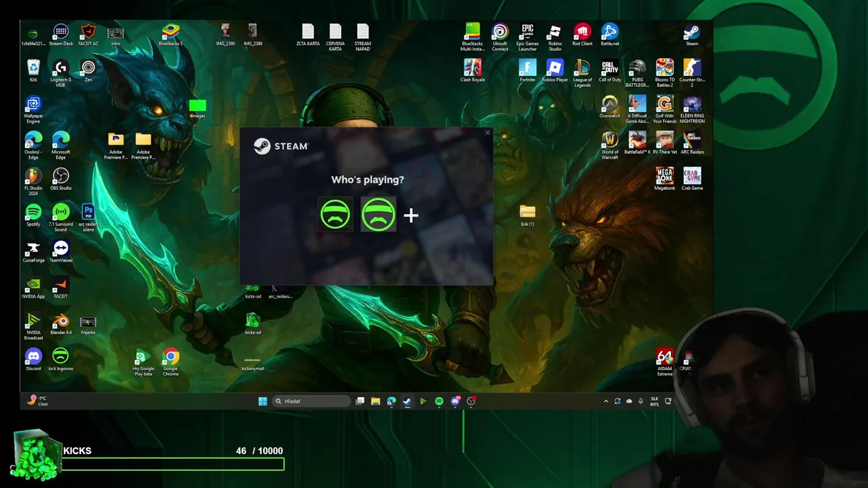
Task: Open Epic Games Launcher shortcut
Action: [528, 38]
